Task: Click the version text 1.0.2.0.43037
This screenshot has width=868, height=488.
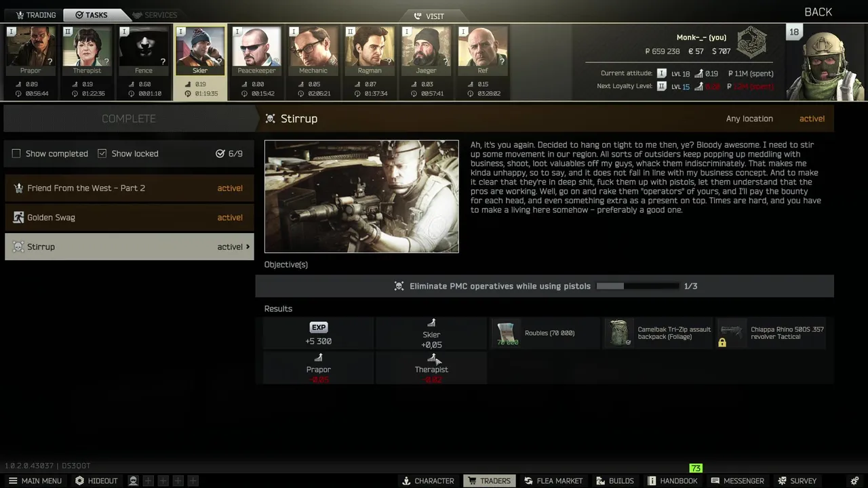Action: coord(31,466)
